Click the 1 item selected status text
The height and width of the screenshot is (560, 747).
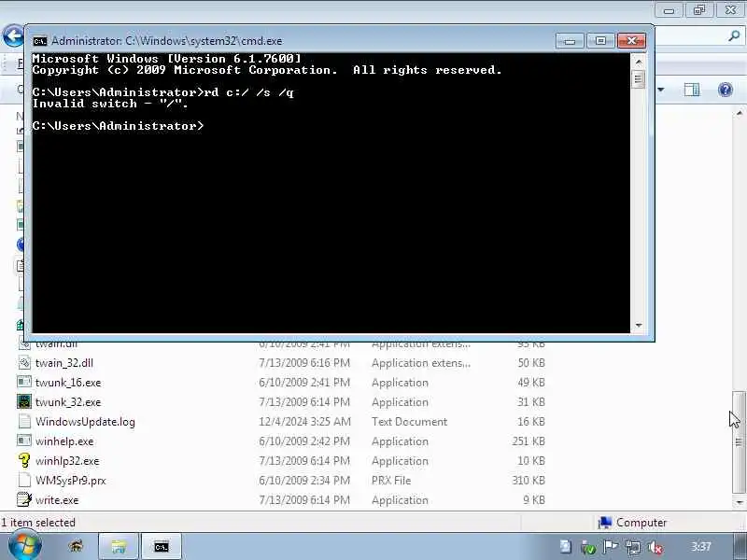point(38,523)
